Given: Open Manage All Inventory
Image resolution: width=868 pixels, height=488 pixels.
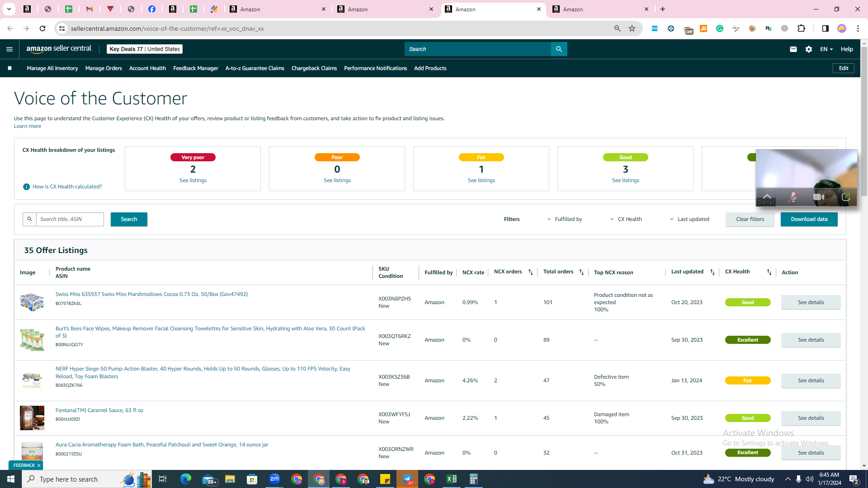Looking at the screenshot, I should pyautogui.click(x=52, y=68).
